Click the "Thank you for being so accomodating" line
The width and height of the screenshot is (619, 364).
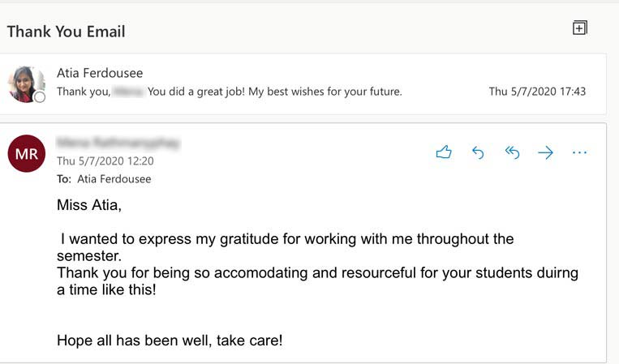317,273
